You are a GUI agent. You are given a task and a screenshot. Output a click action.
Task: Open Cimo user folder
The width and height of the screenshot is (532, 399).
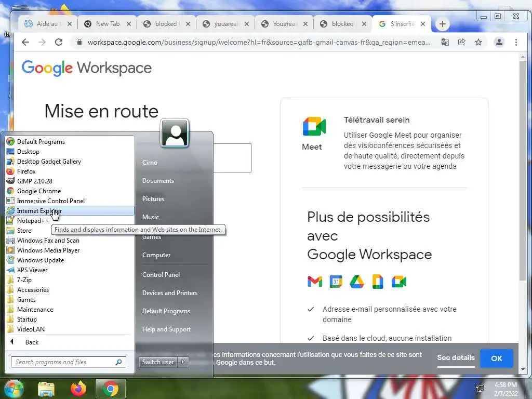coord(150,163)
